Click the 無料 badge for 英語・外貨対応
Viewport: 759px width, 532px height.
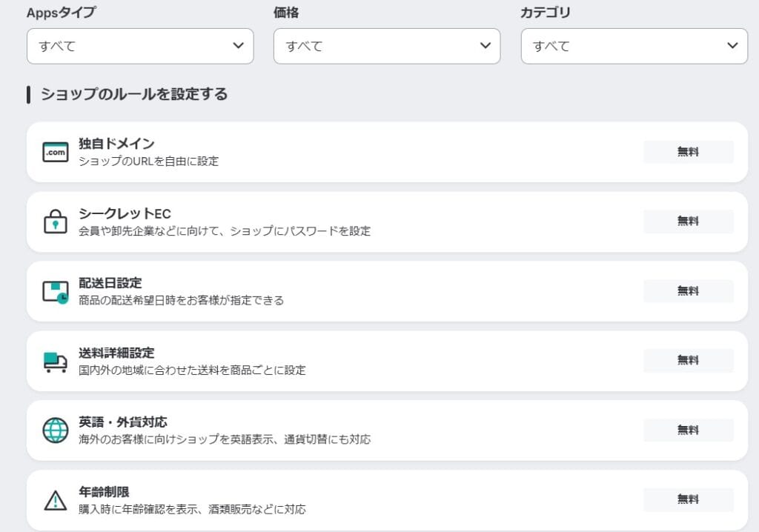click(x=688, y=430)
